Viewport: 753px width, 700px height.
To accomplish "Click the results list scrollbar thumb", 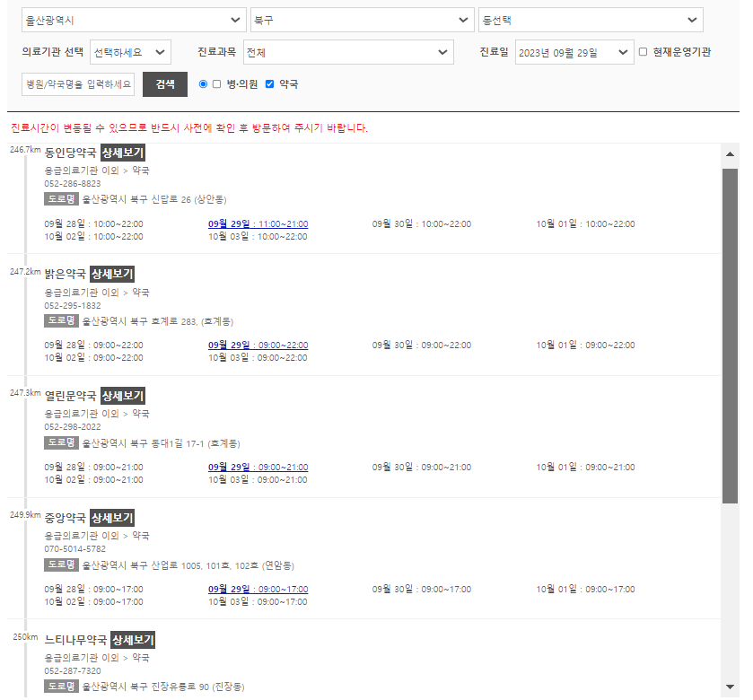I will 730,336.
